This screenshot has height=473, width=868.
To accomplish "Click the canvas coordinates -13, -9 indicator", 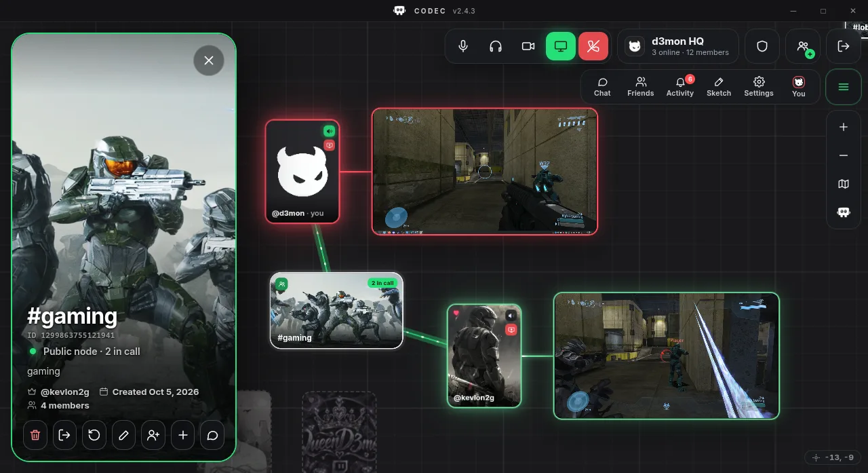I will [833, 457].
